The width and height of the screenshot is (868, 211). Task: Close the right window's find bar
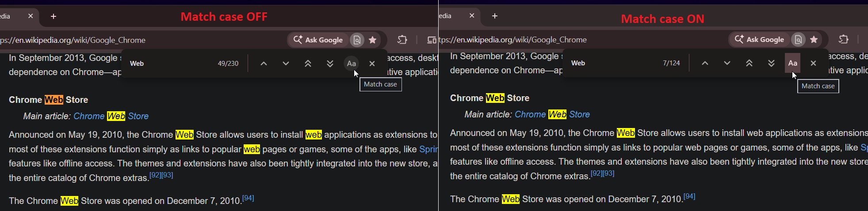[813, 63]
